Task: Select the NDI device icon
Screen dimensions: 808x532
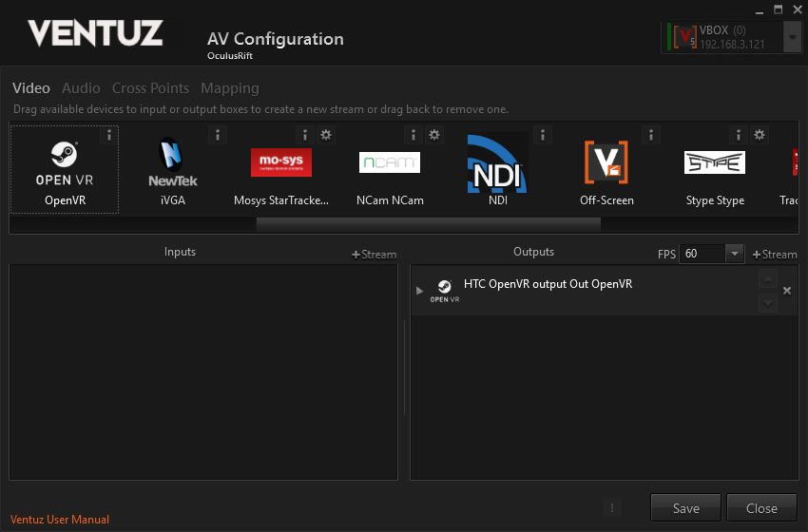Action: [497, 163]
